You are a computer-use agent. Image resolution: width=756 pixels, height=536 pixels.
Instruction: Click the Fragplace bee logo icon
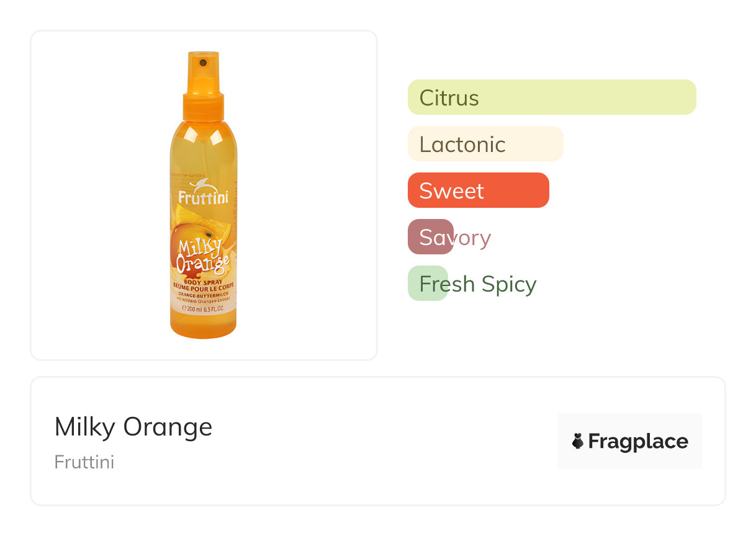[x=578, y=441]
